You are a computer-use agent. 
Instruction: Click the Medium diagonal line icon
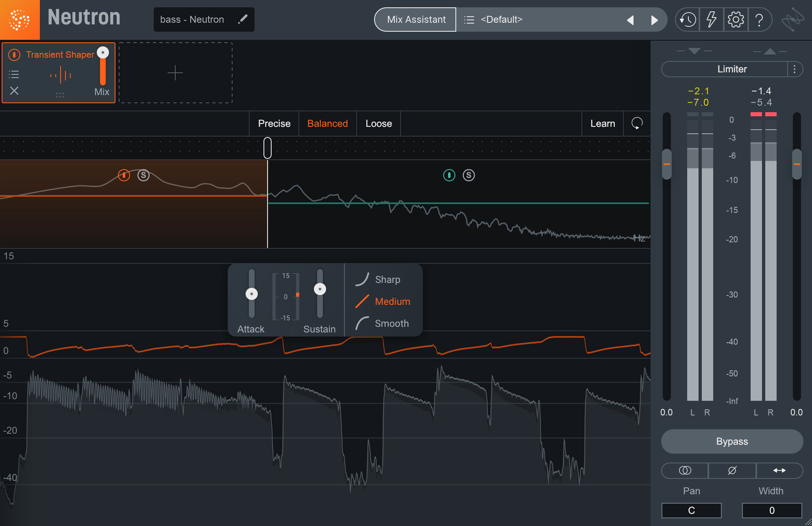tap(362, 301)
